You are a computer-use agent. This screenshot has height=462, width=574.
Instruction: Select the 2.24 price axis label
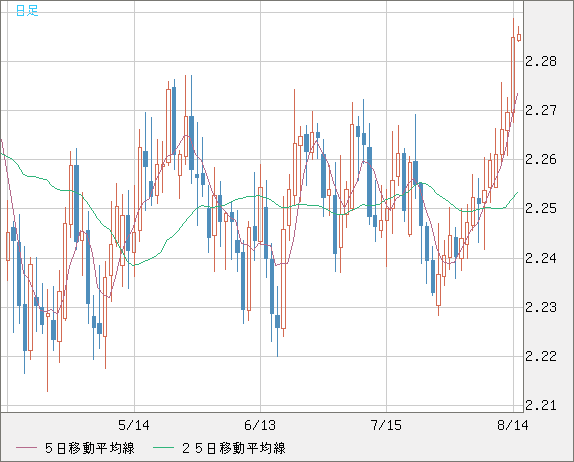tap(541, 258)
